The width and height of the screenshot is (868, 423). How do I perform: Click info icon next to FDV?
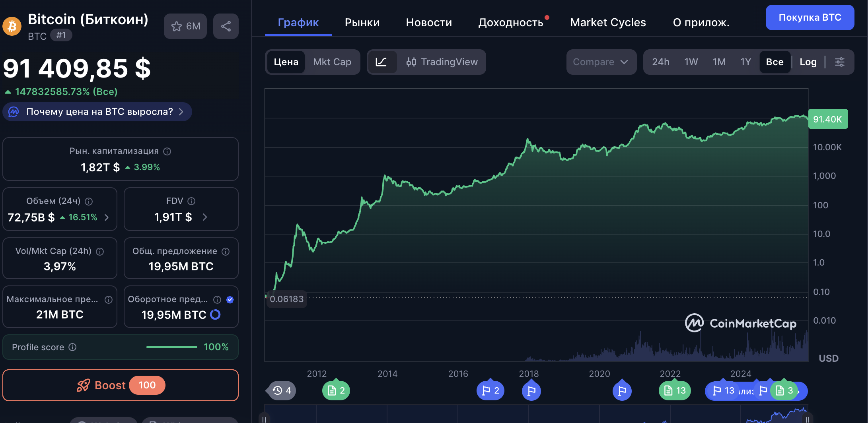tap(191, 201)
